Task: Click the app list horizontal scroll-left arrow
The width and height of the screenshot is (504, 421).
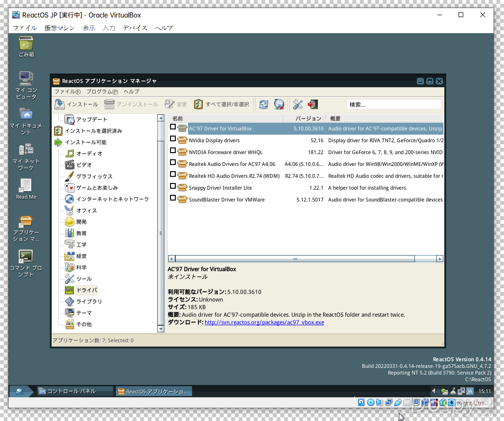Action: coord(171,258)
